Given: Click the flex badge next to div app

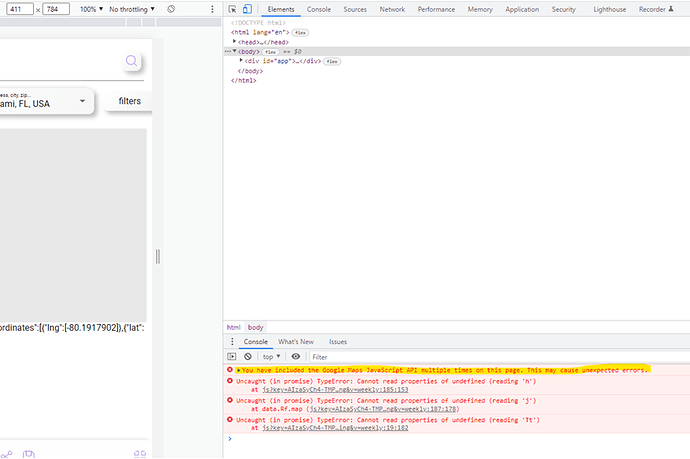Looking at the screenshot, I should pyautogui.click(x=332, y=62).
